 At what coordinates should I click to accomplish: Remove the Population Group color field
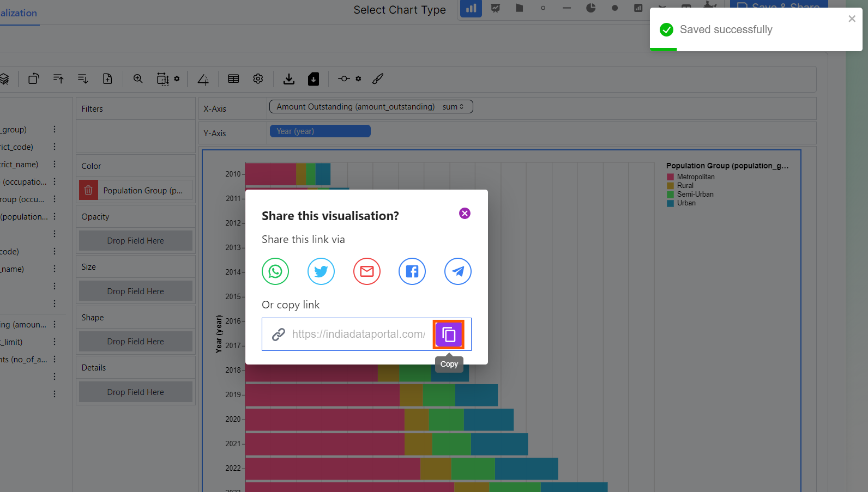pyautogui.click(x=88, y=190)
